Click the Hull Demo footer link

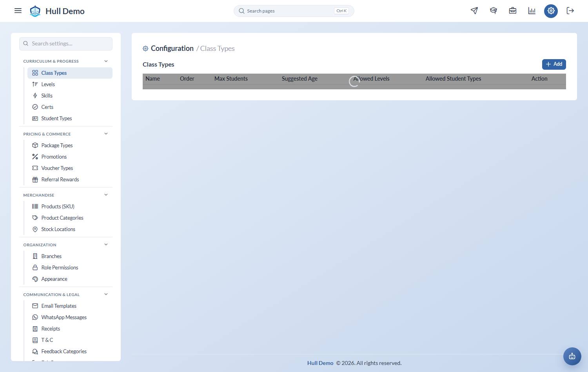click(320, 363)
